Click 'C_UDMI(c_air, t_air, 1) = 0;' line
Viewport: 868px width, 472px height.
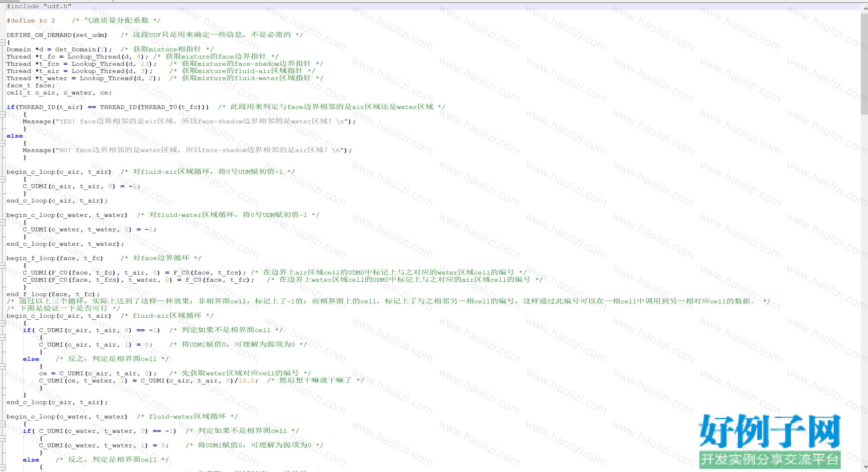tap(96, 345)
